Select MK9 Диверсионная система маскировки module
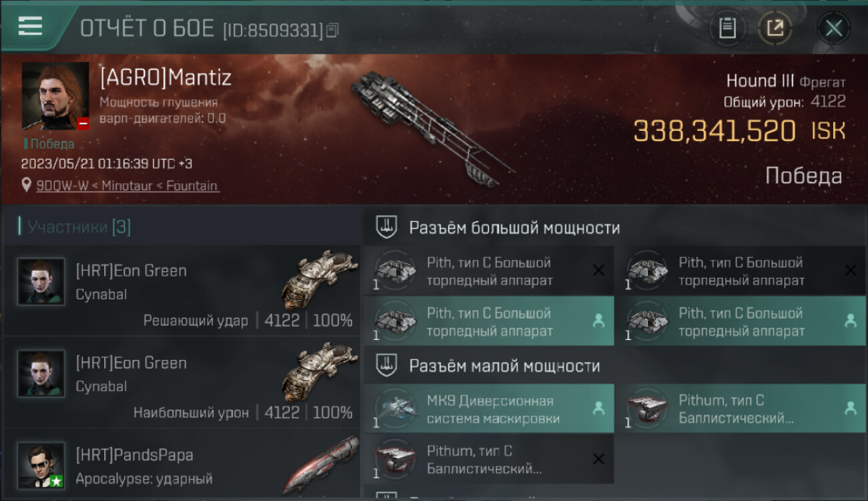This screenshot has height=501, width=868. pyautogui.click(x=488, y=409)
